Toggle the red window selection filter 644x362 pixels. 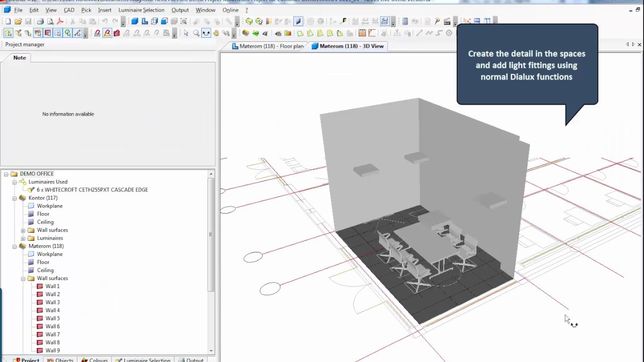point(48,33)
